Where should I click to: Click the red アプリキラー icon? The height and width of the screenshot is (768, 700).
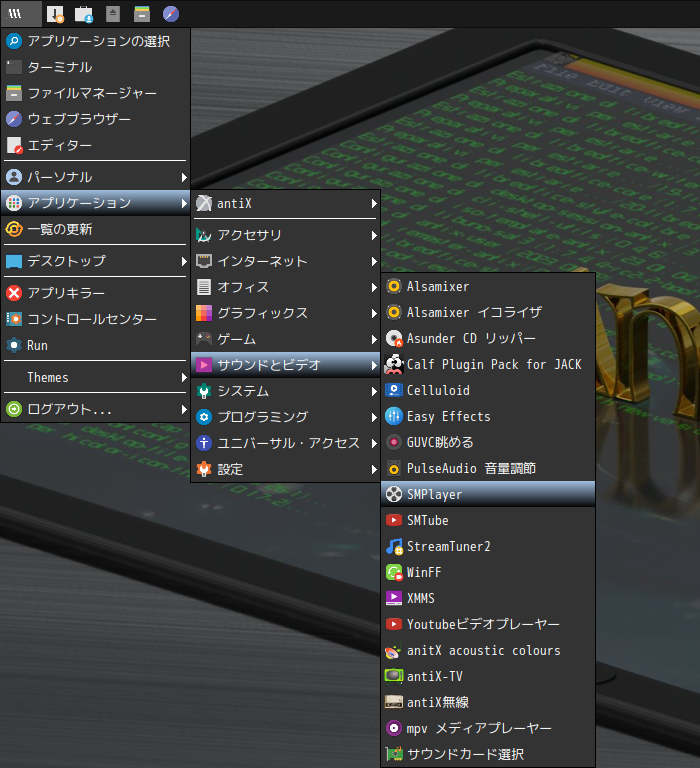14,293
